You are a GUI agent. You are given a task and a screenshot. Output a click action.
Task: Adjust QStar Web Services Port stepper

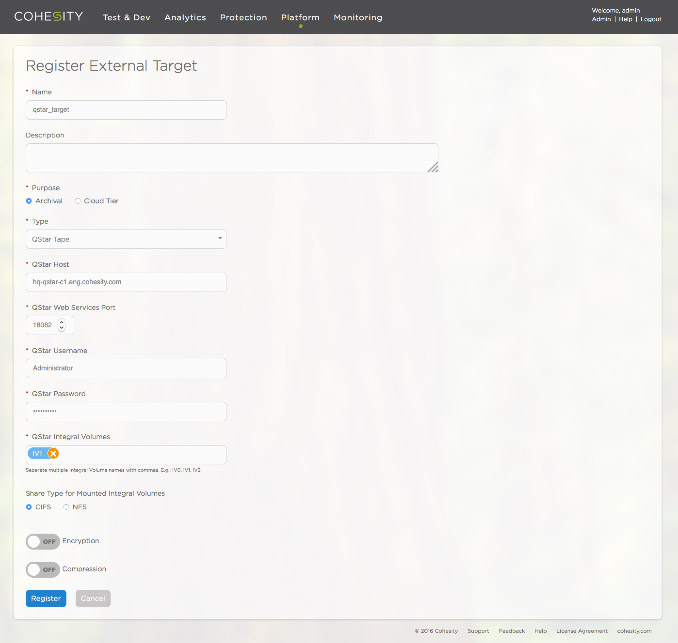pyautogui.click(x=62, y=325)
